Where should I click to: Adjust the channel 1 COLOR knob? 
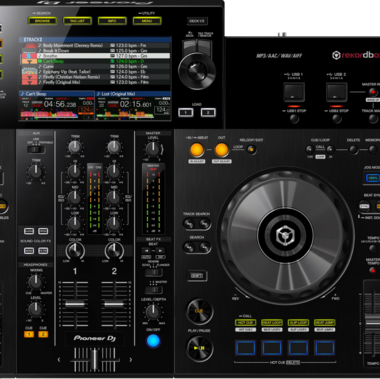pyautogui.click(x=75, y=251)
